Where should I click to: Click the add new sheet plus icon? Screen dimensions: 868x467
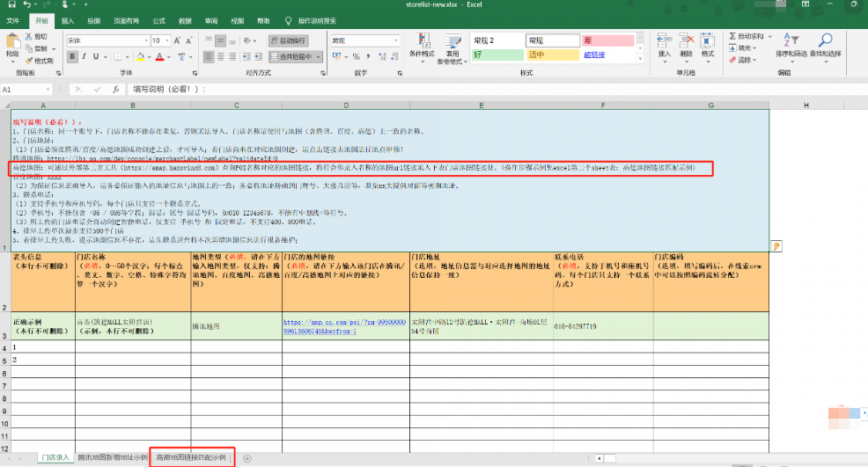point(247,458)
